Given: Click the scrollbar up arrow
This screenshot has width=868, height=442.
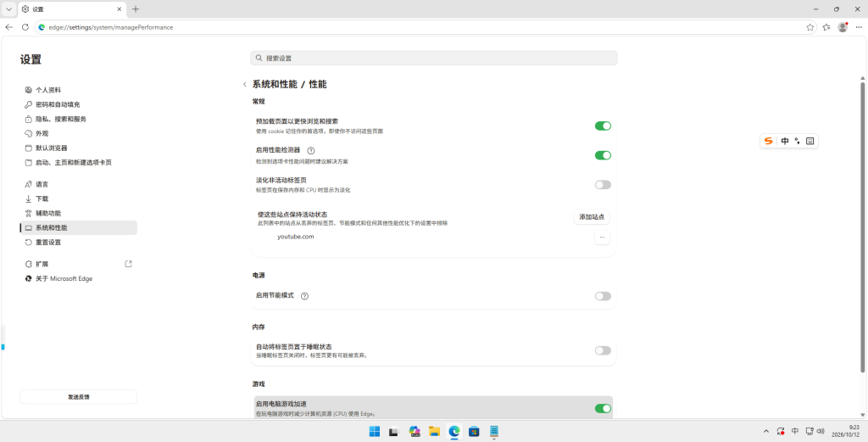Looking at the screenshot, I should click(862, 78).
